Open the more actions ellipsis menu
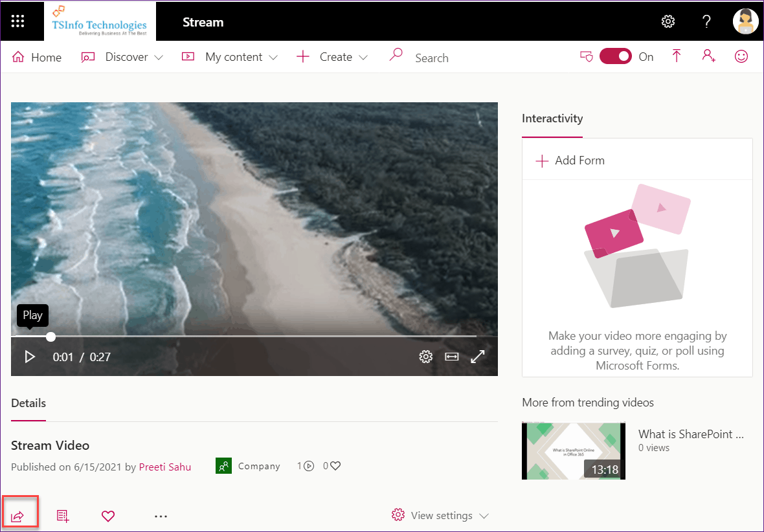Viewport: 764px width, 532px height. coord(161,516)
